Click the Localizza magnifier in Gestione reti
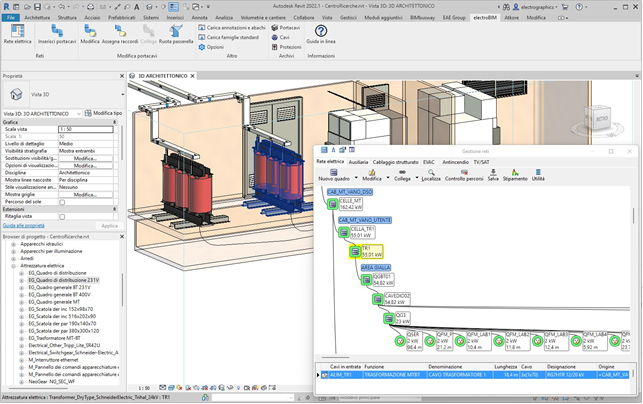Screen dimensions: 643x404 430,173
